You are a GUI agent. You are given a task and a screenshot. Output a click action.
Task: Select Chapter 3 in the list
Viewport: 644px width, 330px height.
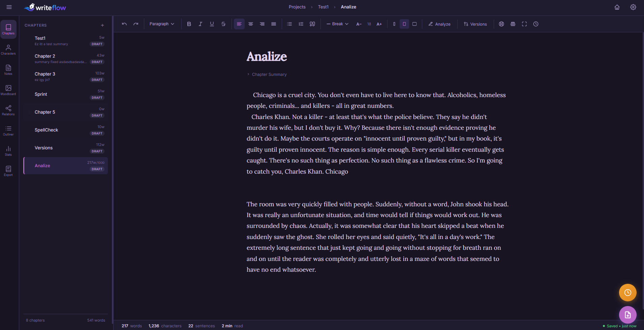point(66,76)
